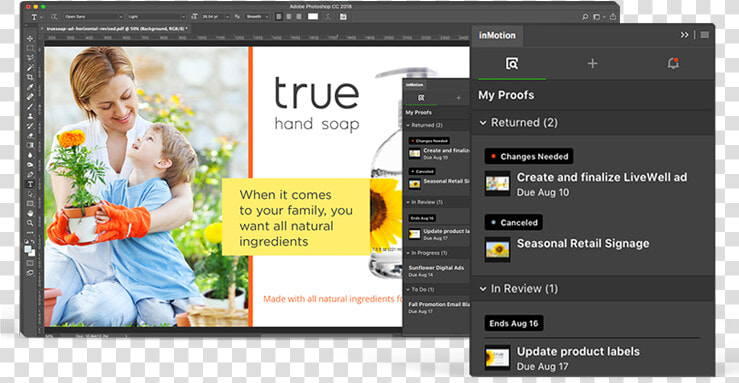Select the Zoom tool in toolbar
Image resolution: width=739 pixels, height=383 pixels.
(30, 223)
